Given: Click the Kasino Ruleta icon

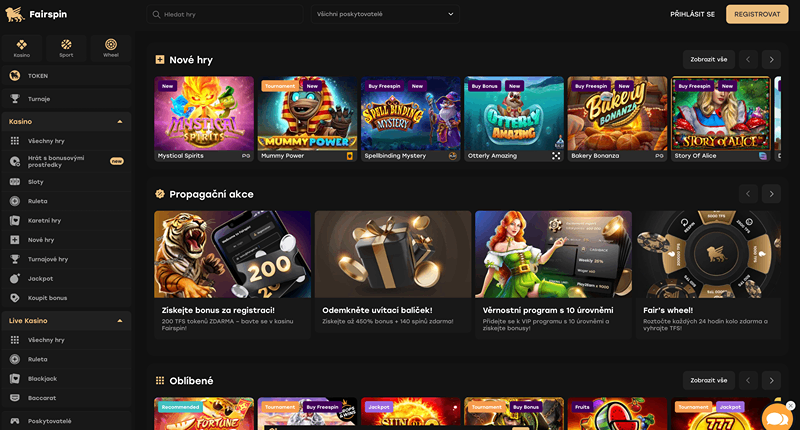Looking at the screenshot, I should pyautogui.click(x=15, y=201).
